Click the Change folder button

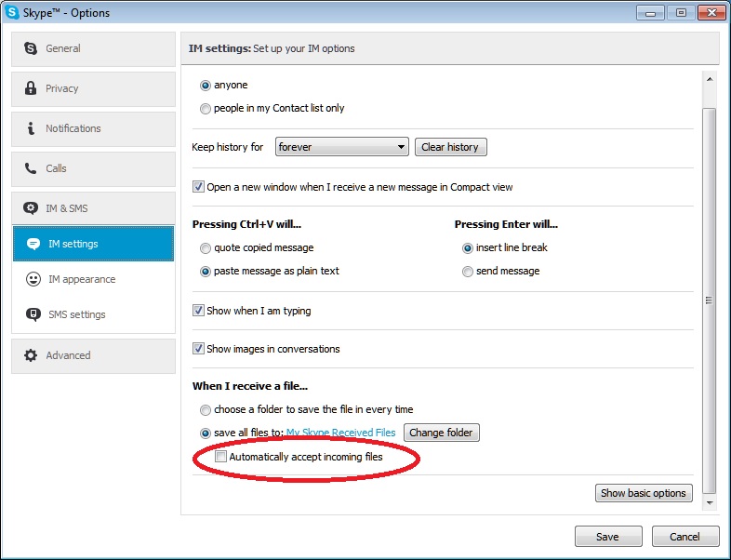pyautogui.click(x=441, y=433)
